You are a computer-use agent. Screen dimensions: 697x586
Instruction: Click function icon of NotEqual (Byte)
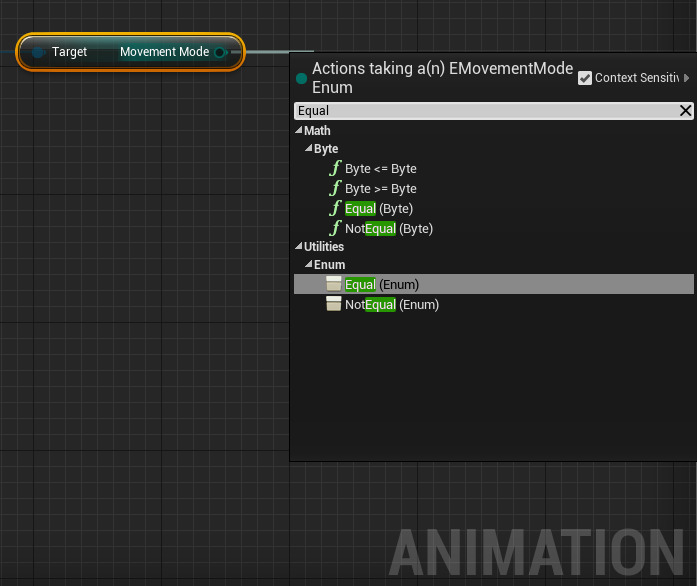(335, 229)
